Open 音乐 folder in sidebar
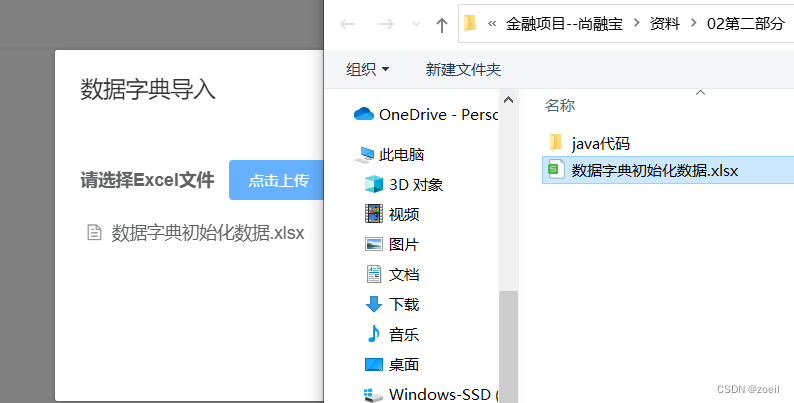 [x=404, y=335]
